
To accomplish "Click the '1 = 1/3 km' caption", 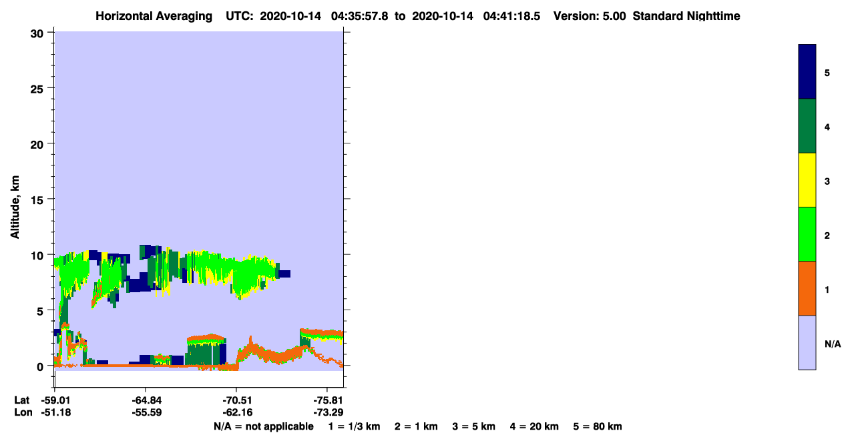I will (x=355, y=426).
